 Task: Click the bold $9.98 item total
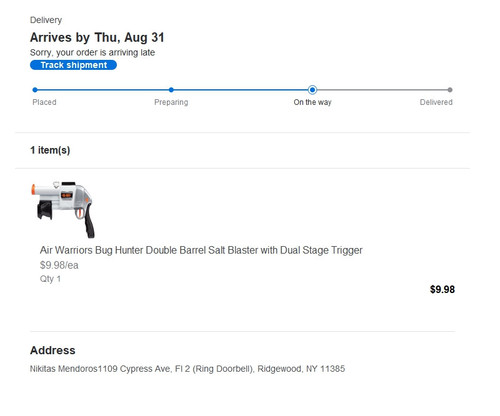pos(442,289)
